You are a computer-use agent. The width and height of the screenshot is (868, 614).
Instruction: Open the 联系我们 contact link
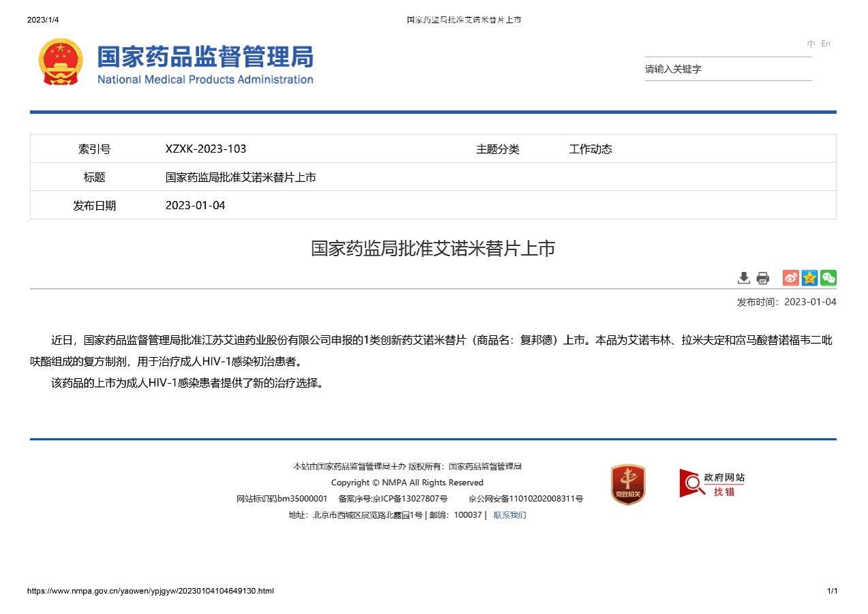point(510,515)
